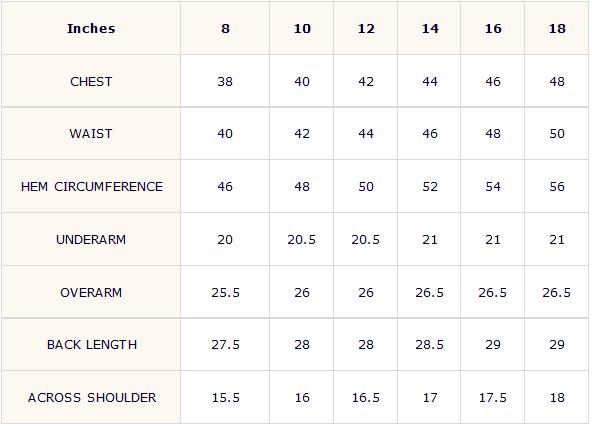Image resolution: width=592 pixels, height=427 pixels.
Task: Click the HEM CIRCUMFERENCE row label
Action: 92,187
